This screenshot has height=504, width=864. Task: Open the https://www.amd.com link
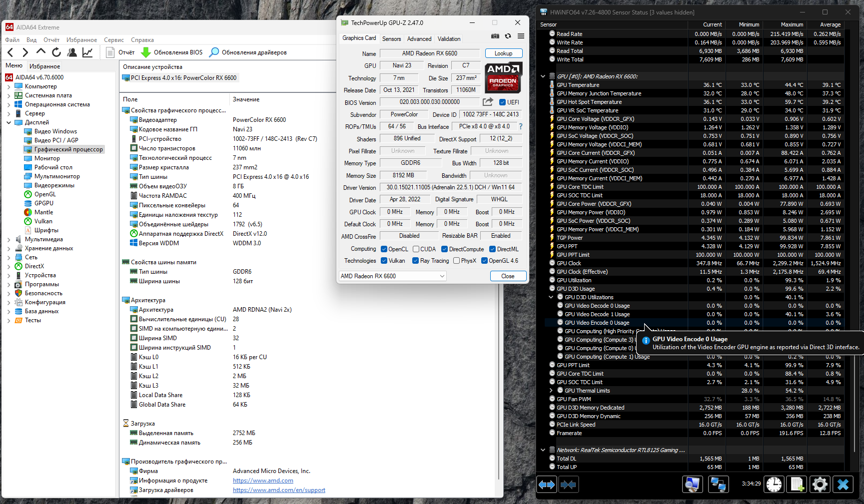(263, 481)
